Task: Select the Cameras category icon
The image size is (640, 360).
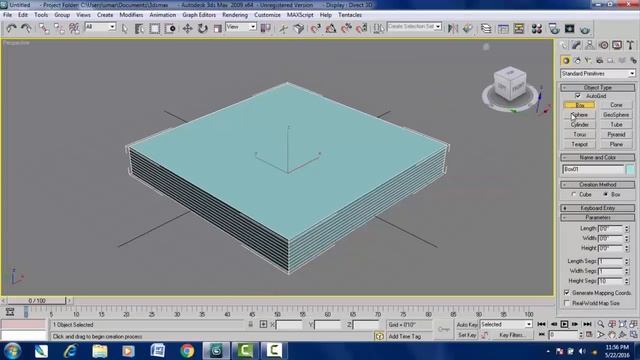Action: [599, 60]
